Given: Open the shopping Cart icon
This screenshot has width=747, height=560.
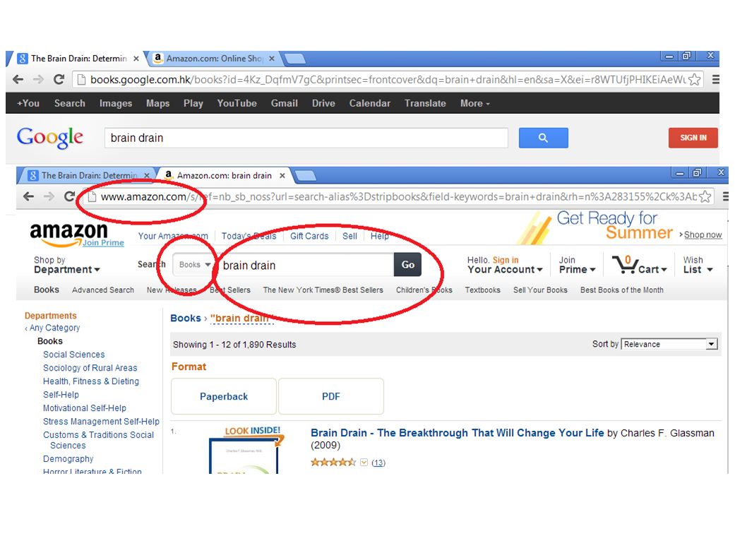Looking at the screenshot, I should 640,265.
